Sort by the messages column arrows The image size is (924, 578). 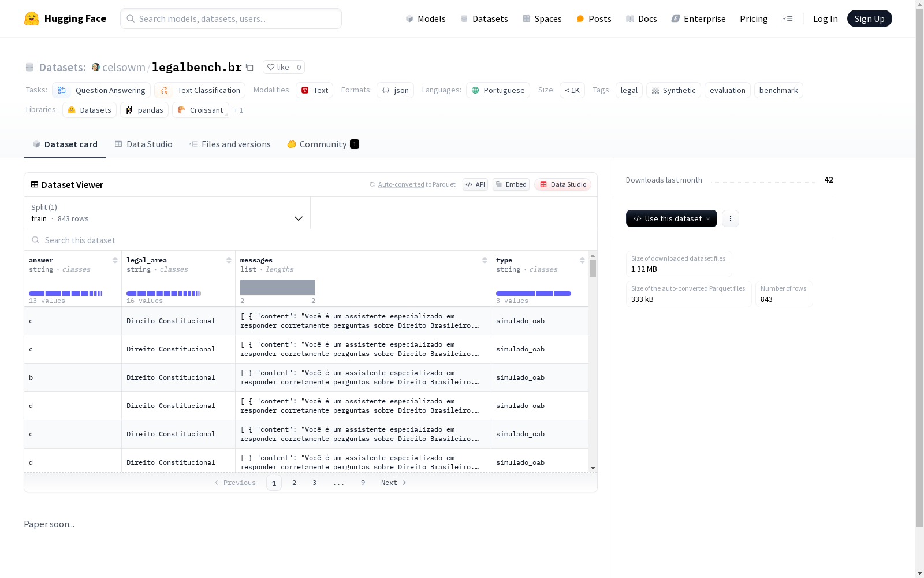(485, 260)
